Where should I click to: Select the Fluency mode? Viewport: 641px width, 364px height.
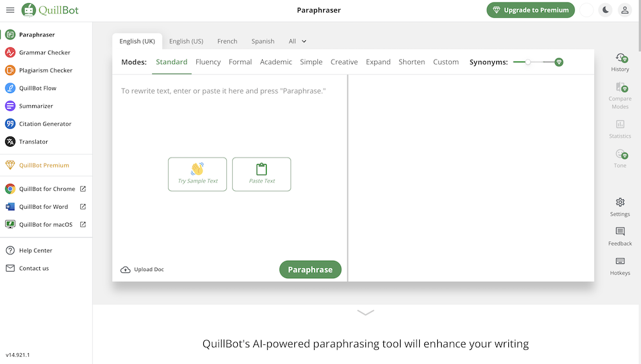[x=208, y=62]
